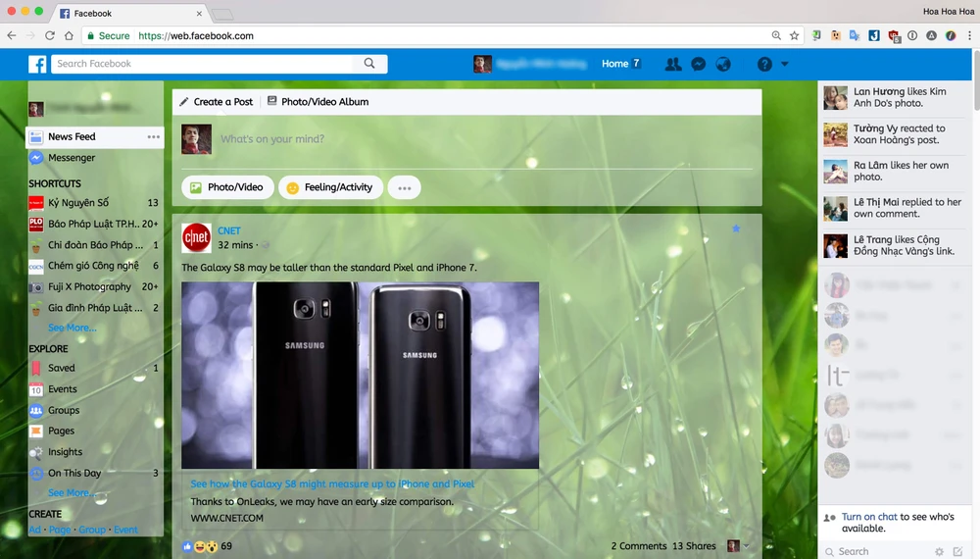The image size is (980, 559).
Task: Open the help question mark icon
Action: (764, 64)
